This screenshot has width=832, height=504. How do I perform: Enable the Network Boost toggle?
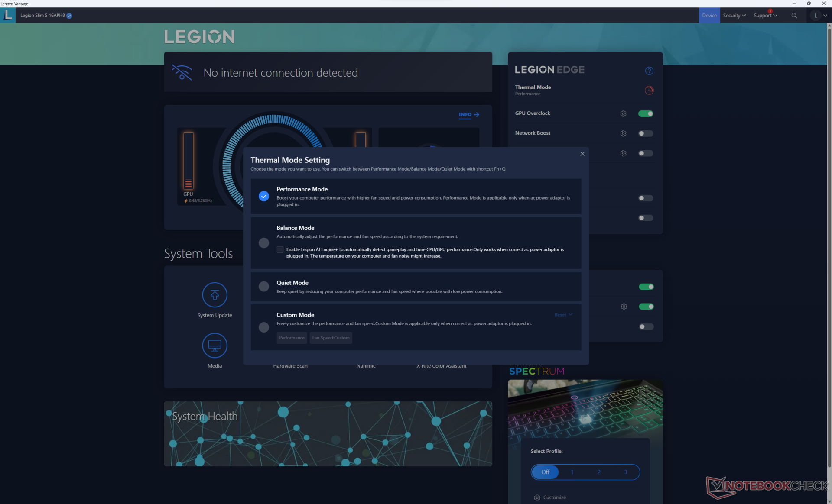click(x=645, y=133)
